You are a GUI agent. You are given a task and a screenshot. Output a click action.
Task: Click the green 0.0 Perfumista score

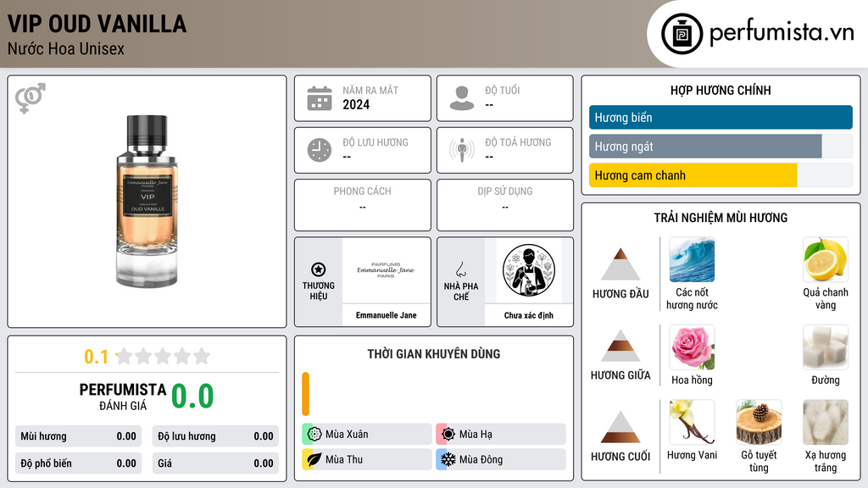coord(192,396)
